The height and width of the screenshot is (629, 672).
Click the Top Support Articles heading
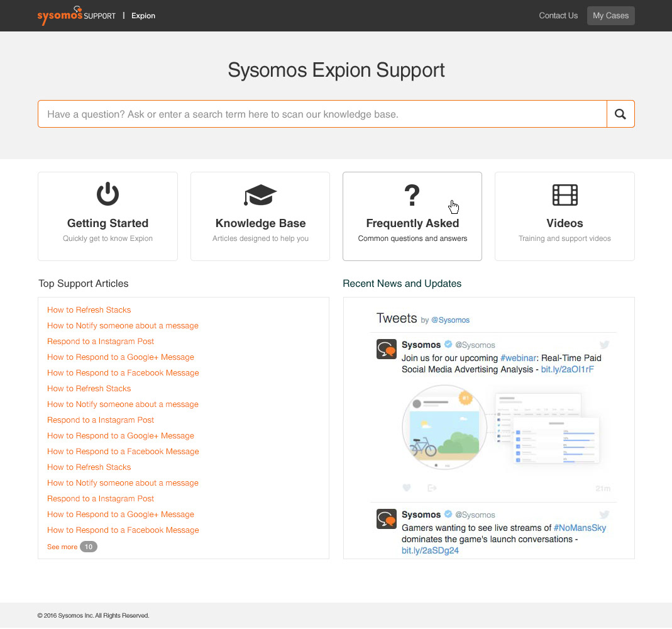(x=84, y=284)
